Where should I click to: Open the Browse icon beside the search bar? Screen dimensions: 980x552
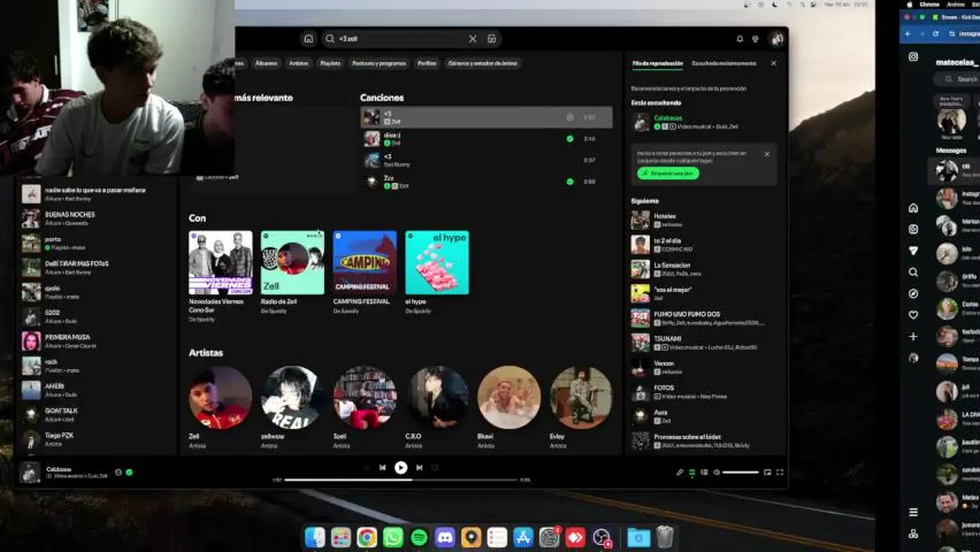pyautogui.click(x=492, y=38)
